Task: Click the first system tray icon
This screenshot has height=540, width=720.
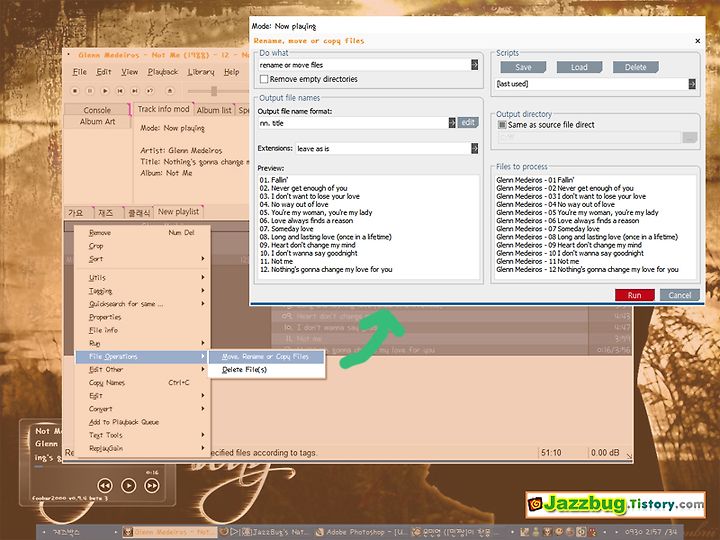Action: click(x=525, y=532)
